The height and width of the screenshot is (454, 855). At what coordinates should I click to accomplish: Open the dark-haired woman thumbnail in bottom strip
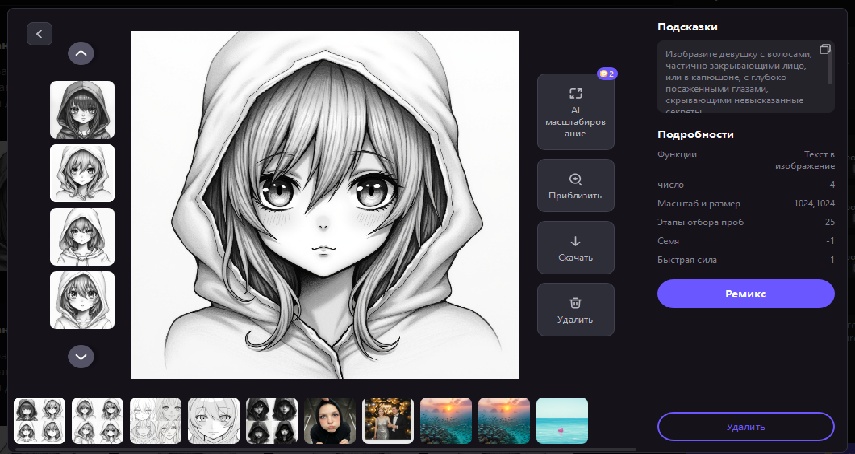pos(330,421)
